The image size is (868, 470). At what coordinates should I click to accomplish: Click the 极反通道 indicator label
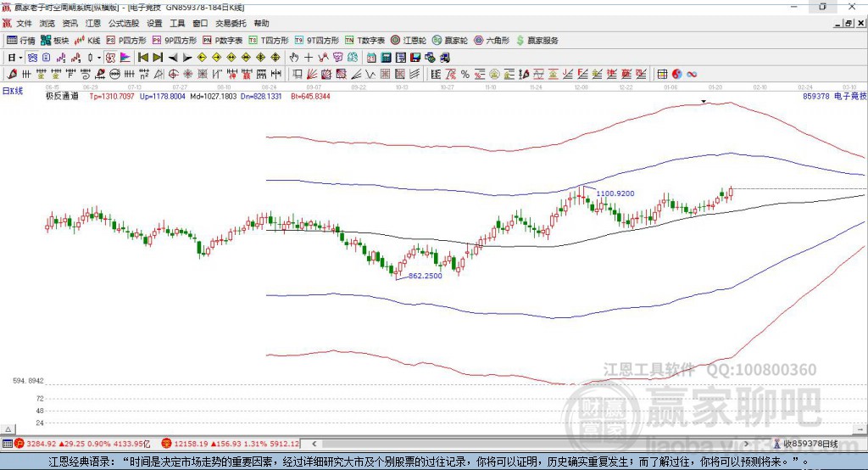[62, 97]
